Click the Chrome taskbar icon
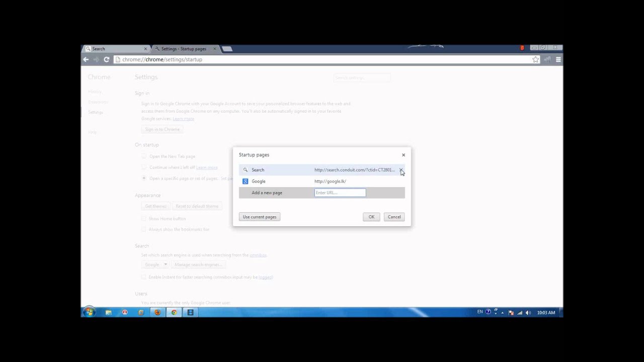 pyautogui.click(x=174, y=312)
